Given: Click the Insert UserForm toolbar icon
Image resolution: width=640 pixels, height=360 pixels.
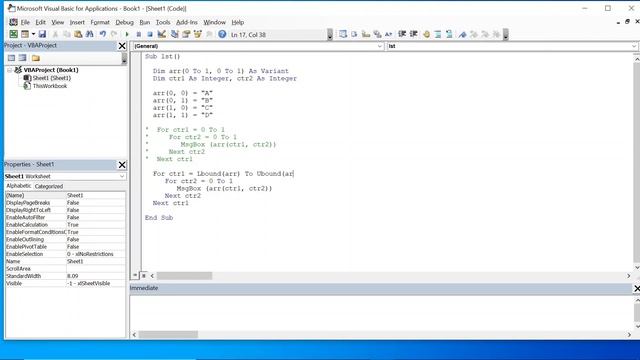Looking at the screenshot, I should [25, 34].
